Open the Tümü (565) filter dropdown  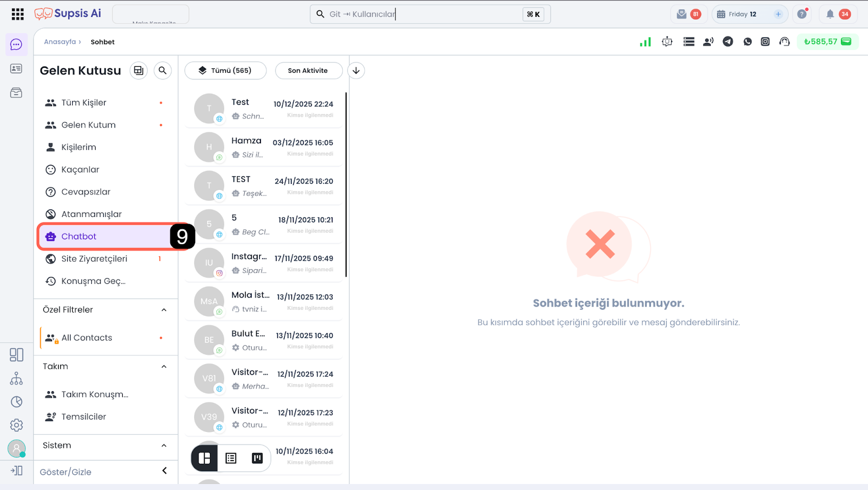click(x=225, y=71)
